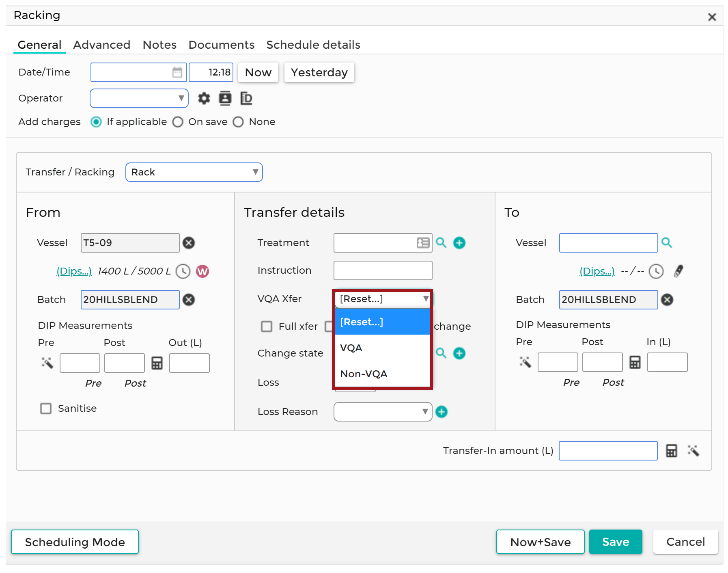Click the In (L) input field
Screen dimensions: 728x573
coord(668,362)
